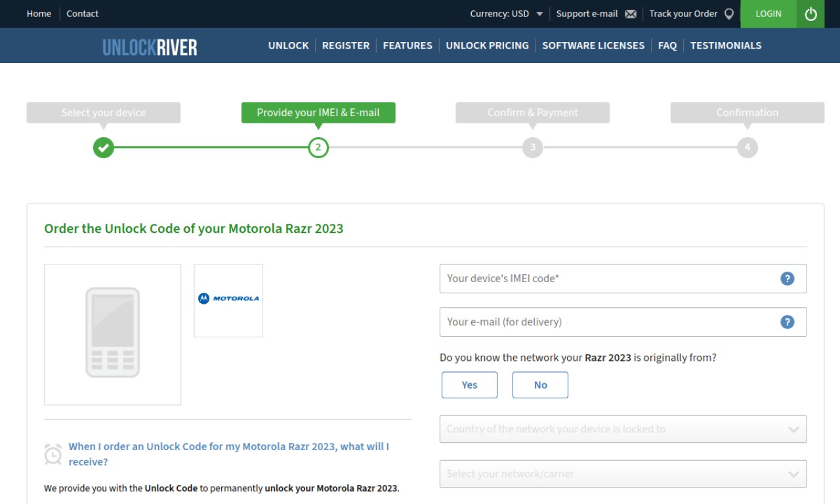The width and height of the screenshot is (840, 504).
Task: Click the Support e-mail envelope icon
Action: [x=631, y=14]
